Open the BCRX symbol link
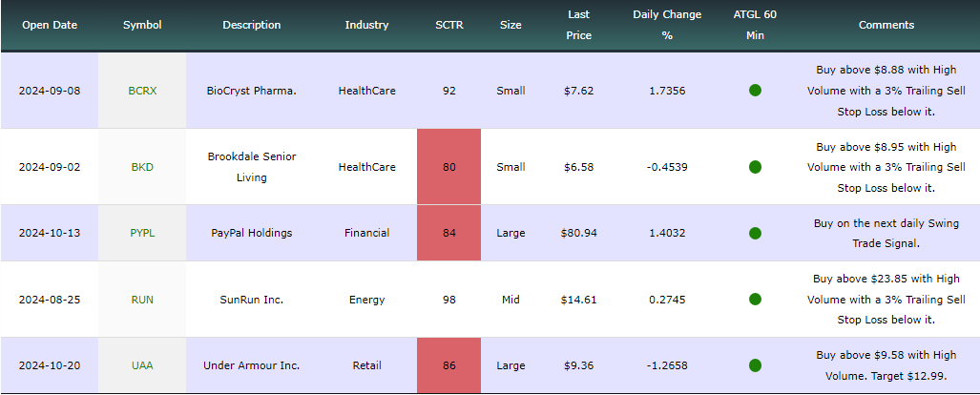Screen dimensions: 980x395 (x=142, y=91)
